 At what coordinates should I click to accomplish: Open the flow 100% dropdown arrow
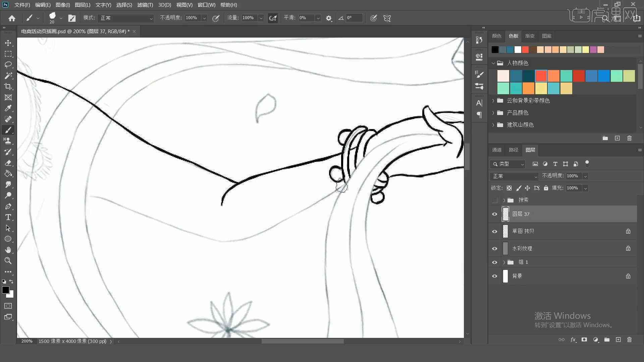coord(261,18)
